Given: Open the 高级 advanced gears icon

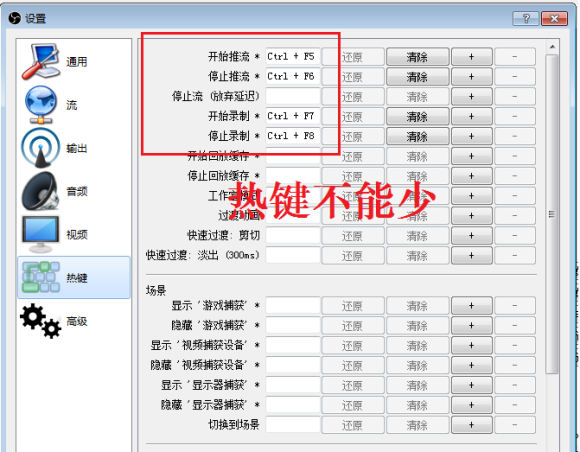Looking at the screenshot, I should click(41, 321).
